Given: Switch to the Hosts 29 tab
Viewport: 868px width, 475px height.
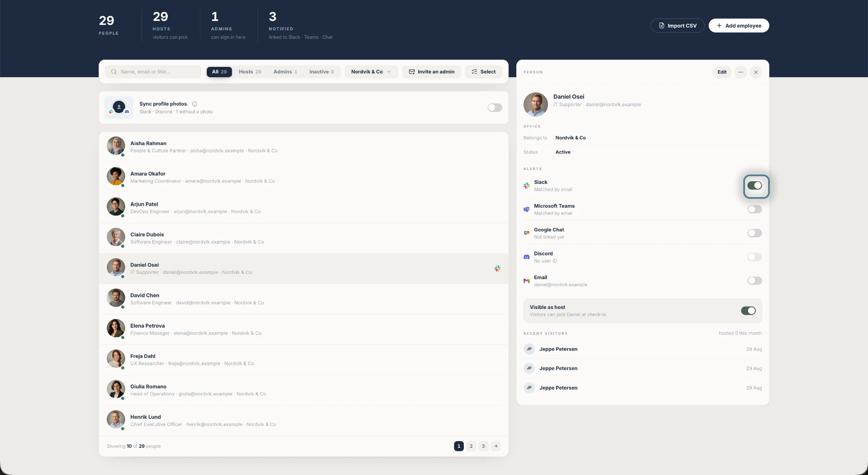Looking at the screenshot, I should [x=250, y=72].
